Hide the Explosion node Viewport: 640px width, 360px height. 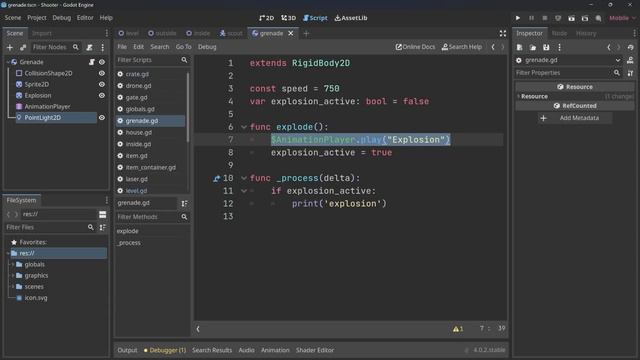click(x=102, y=96)
